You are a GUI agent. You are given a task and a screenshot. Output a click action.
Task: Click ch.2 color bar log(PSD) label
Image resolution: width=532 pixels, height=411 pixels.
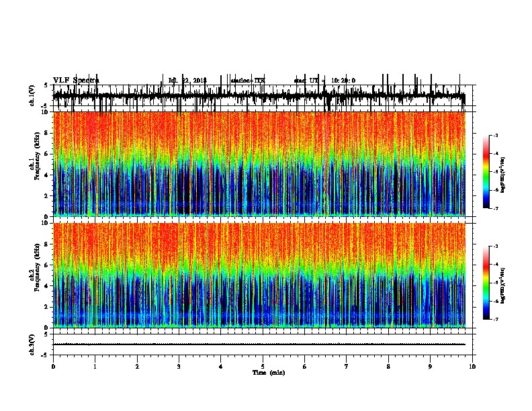point(502,285)
